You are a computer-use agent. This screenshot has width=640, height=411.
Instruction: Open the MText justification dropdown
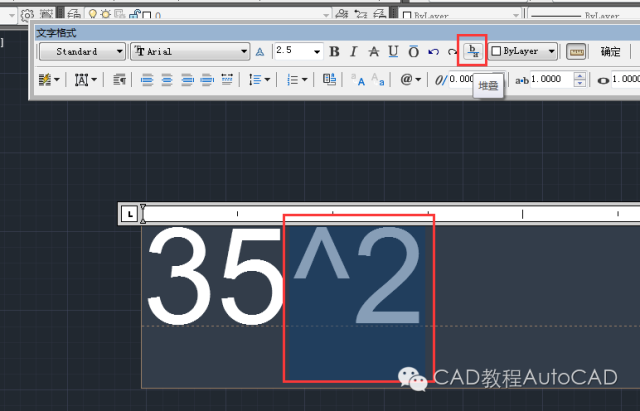click(x=85, y=80)
